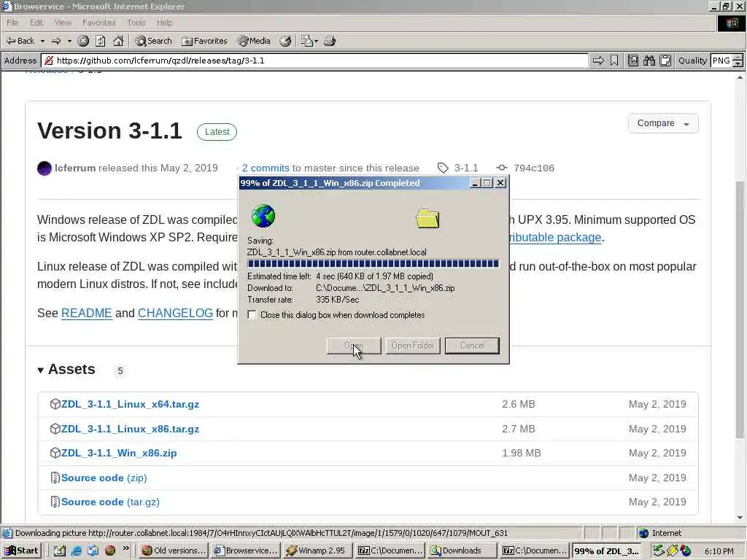Click the globe icon in download dialog
This screenshot has height=560, width=747.
point(263,216)
